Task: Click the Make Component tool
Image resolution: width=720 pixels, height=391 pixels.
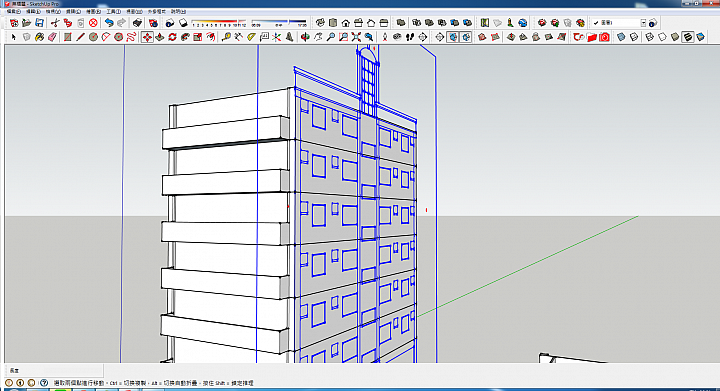Action: 27,37
